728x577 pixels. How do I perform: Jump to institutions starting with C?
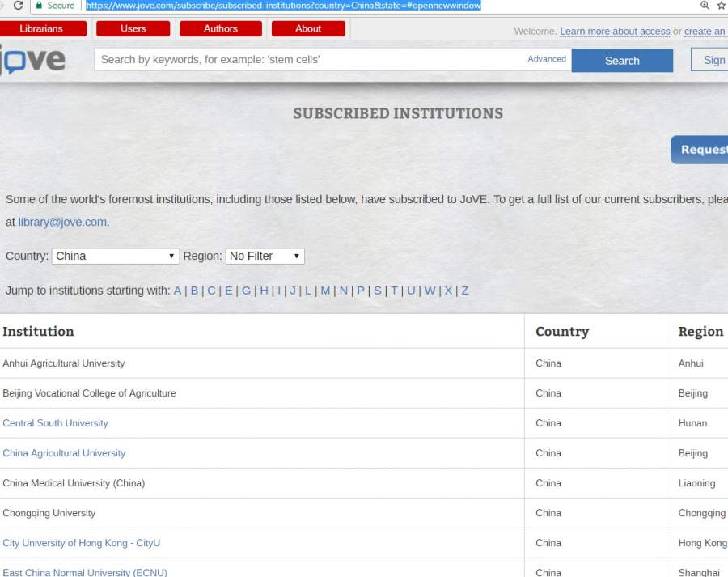click(x=211, y=291)
